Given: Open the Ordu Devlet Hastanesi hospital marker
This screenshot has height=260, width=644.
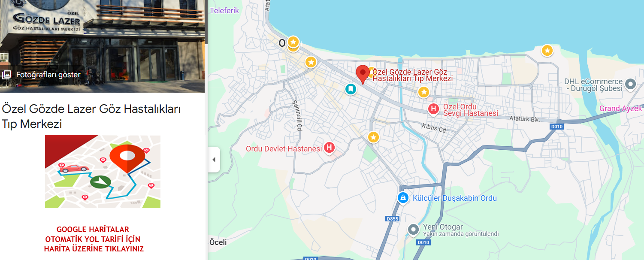Looking at the screenshot, I should click(329, 148).
